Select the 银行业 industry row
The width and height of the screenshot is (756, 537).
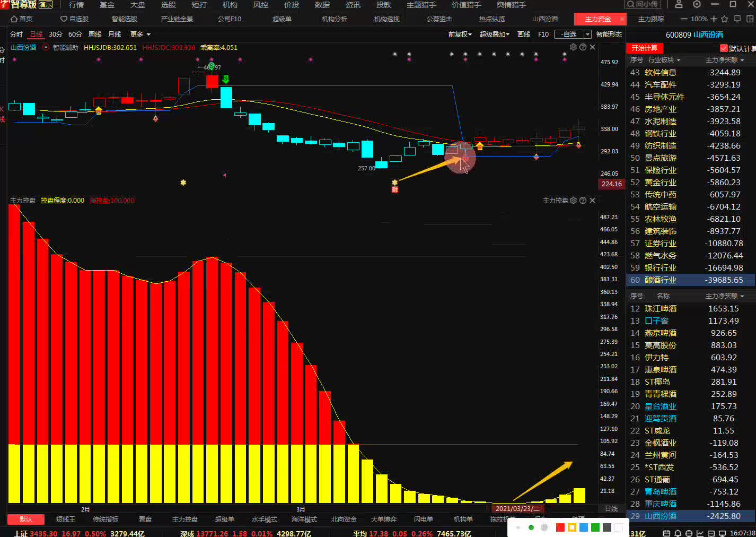point(691,268)
